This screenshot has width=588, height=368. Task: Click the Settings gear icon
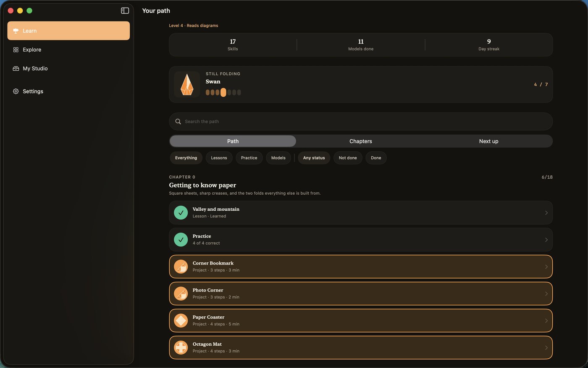pyautogui.click(x=16, y=91)
